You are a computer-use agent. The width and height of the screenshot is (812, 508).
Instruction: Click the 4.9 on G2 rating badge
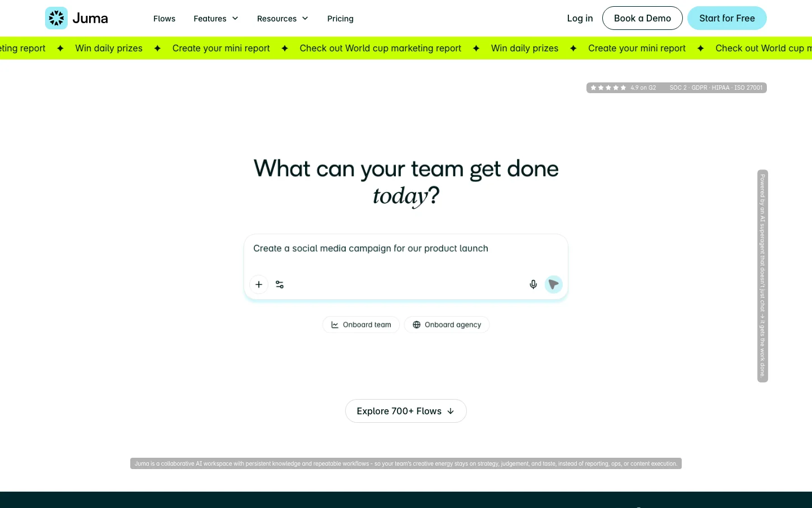click(623, 87)
